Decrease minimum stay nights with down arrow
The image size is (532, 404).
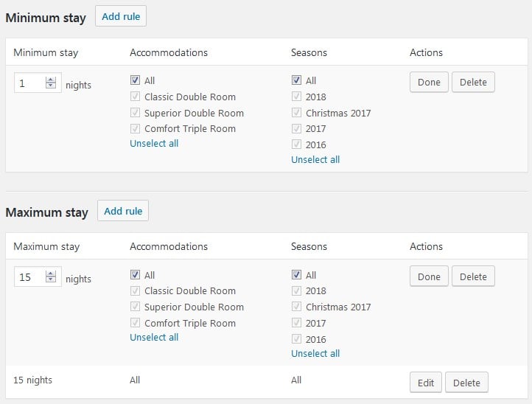[51, 87]
